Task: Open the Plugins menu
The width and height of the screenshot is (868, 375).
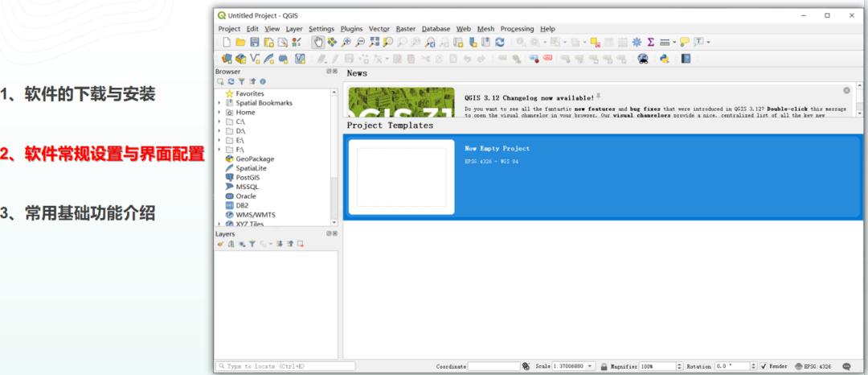Action: click(x=351, y=29)
